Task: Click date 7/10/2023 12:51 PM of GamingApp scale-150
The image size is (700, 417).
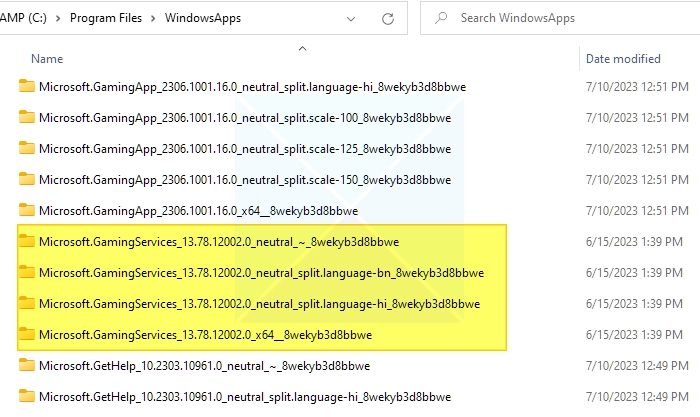Action: pyautogui.click(x=637, y=180)
